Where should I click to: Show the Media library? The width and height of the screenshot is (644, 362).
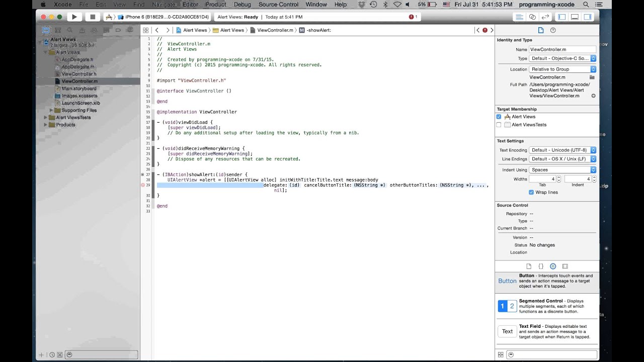pos(565,266)
